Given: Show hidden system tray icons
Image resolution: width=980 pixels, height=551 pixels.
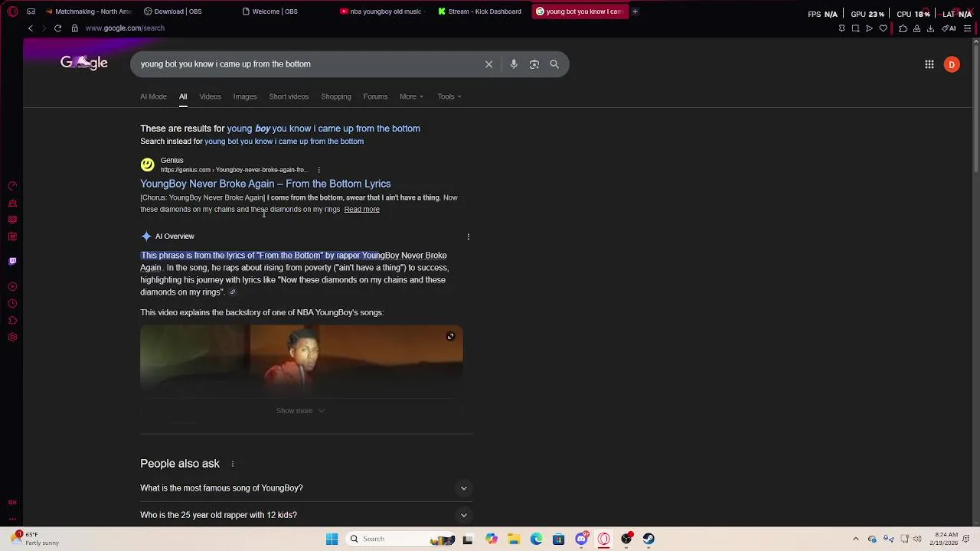Looking at the screenshot, I should click(x=856, y=539).
